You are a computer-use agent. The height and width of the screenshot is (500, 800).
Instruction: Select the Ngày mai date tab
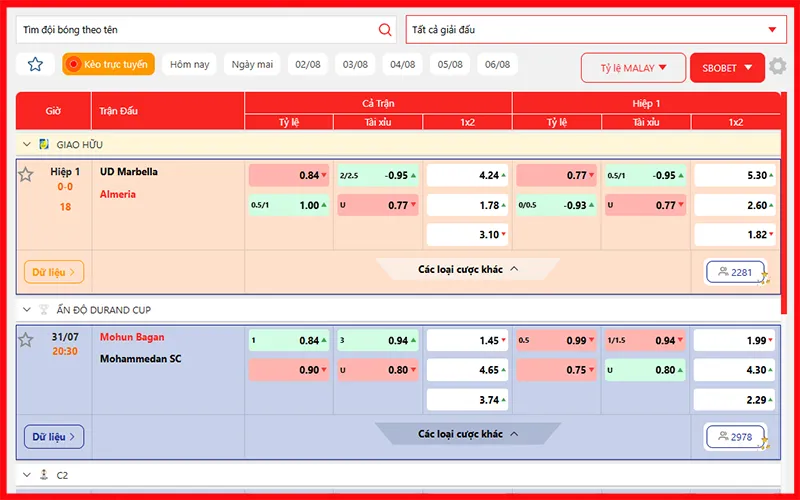pyautogui.click(x=252, y=65)
